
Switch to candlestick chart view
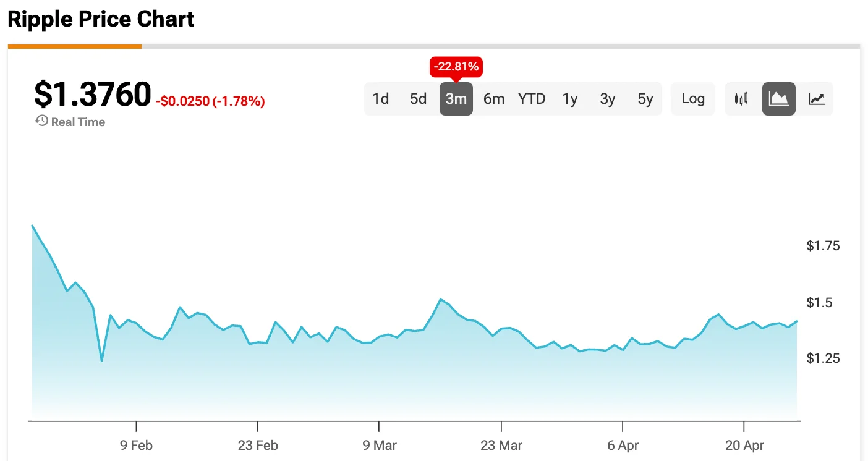click(x=741, y=99)
